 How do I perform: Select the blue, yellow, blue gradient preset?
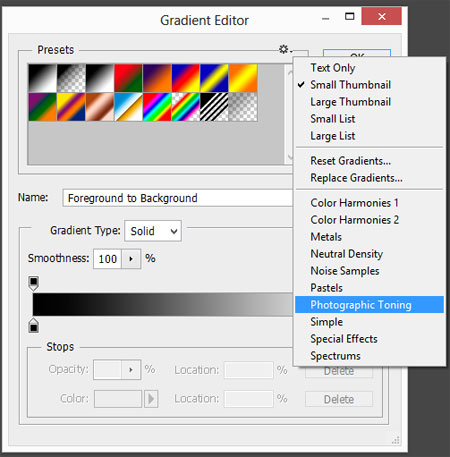214,78
